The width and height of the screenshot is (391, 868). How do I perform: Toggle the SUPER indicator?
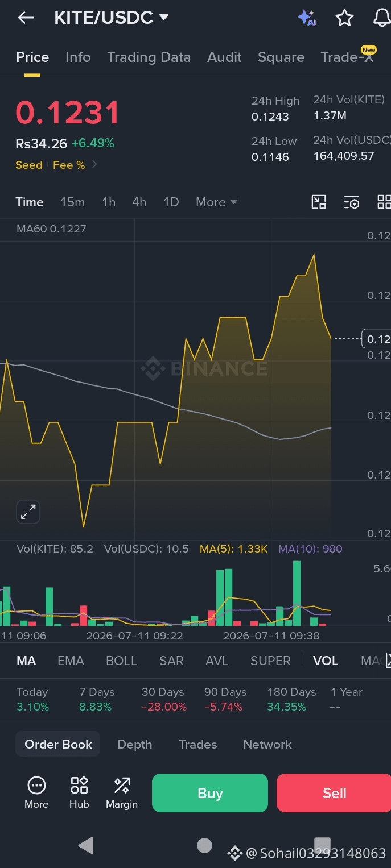click(x=270, y=661)
